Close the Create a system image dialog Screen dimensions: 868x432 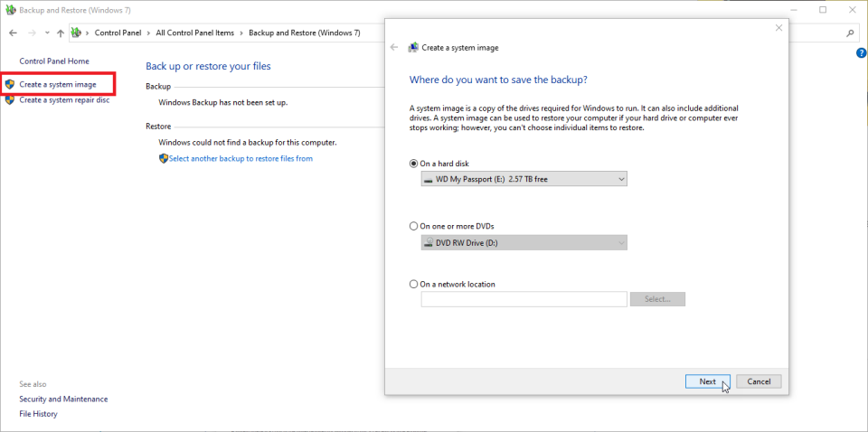click(778, 28)
